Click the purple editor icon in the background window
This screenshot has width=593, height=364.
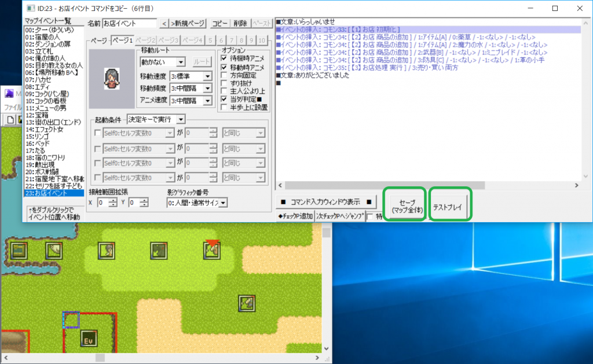(9, 94)
